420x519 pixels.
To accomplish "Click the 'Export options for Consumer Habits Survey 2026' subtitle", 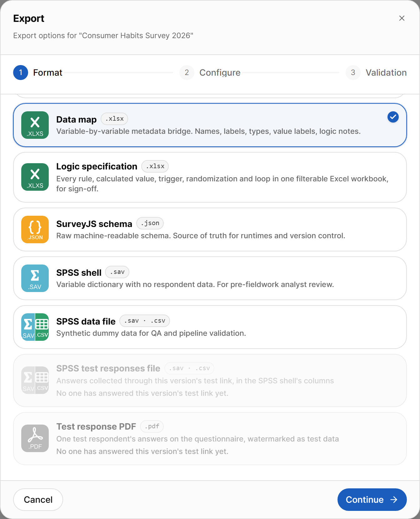I will pos(103,36).
